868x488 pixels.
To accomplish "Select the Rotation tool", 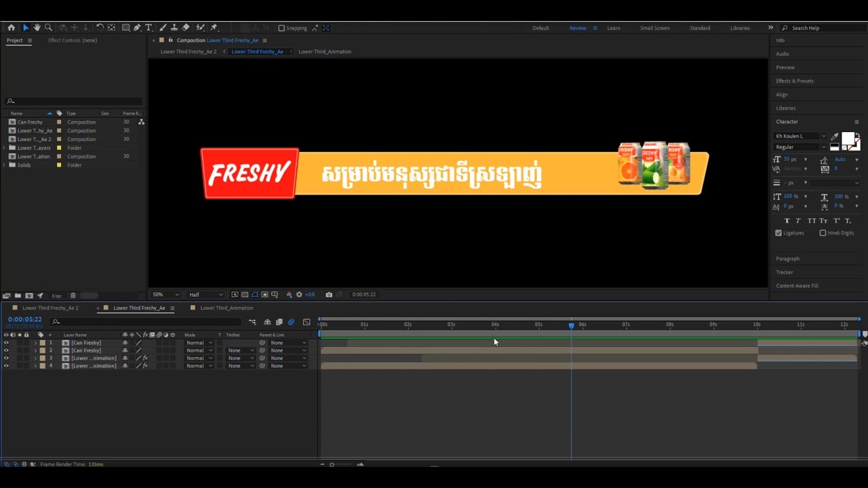I will click(100, 28).
